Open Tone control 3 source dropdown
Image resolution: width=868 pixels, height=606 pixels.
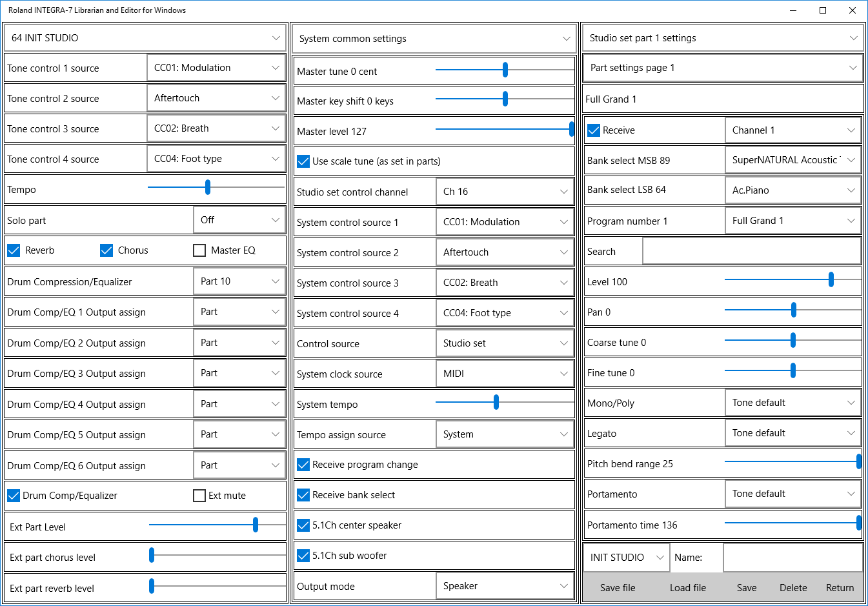tap(216, 128)
